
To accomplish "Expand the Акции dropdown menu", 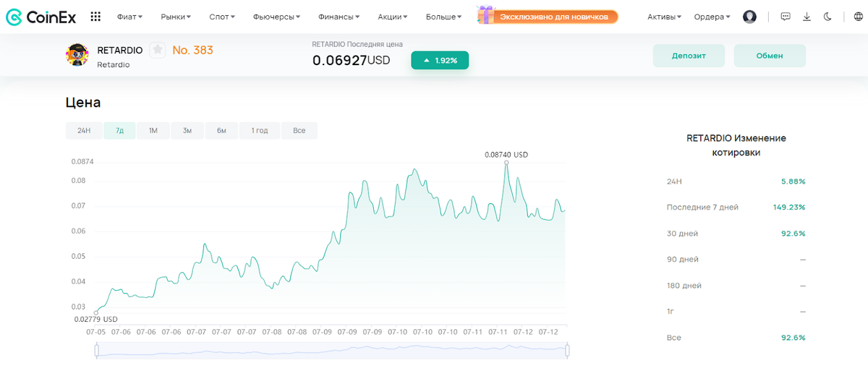I will [x=393, y=16].
